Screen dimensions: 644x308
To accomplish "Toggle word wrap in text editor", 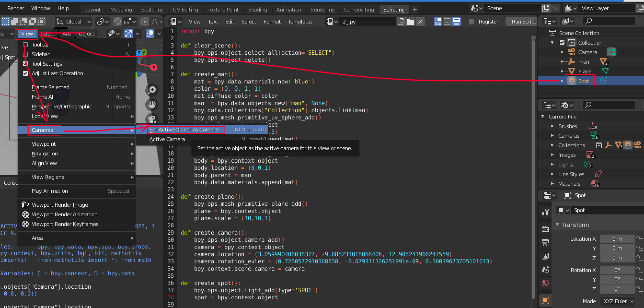I will pyautogui.click(x=447, y=22).
